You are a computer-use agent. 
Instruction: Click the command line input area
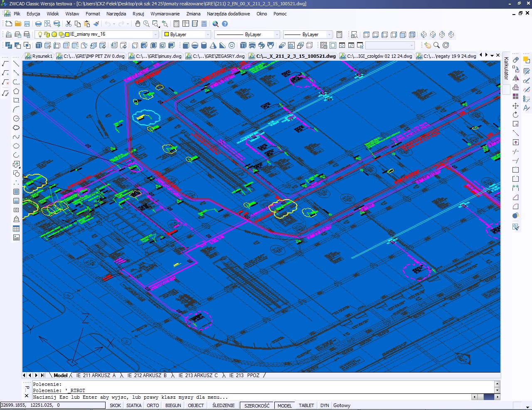coord(249,397)
